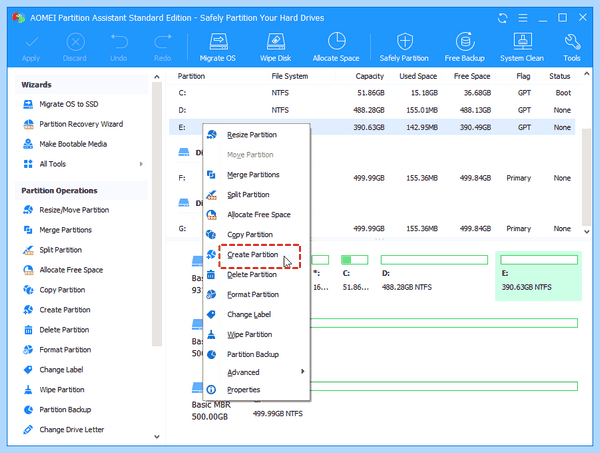Select Copy Partition in the context menu
600x453 pixels.
pyautogui.click(x=256, y=234)
